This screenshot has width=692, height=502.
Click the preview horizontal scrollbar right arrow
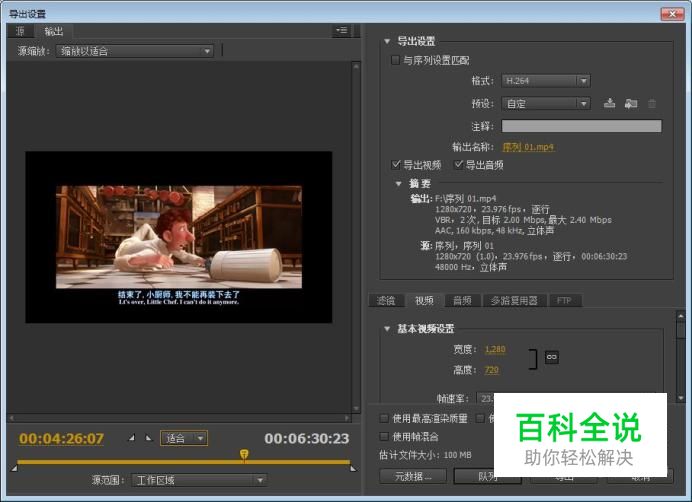[347, 418]
